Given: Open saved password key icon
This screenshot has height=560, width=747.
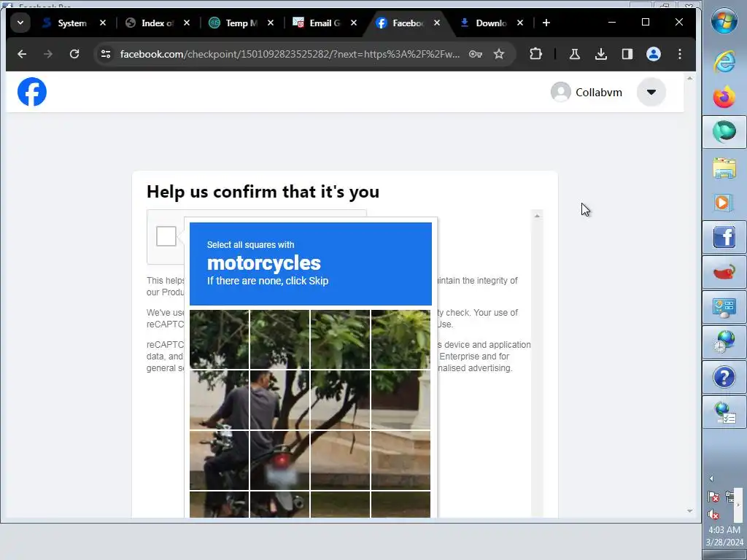Looking at the screenshot, I should pos(476,54).
